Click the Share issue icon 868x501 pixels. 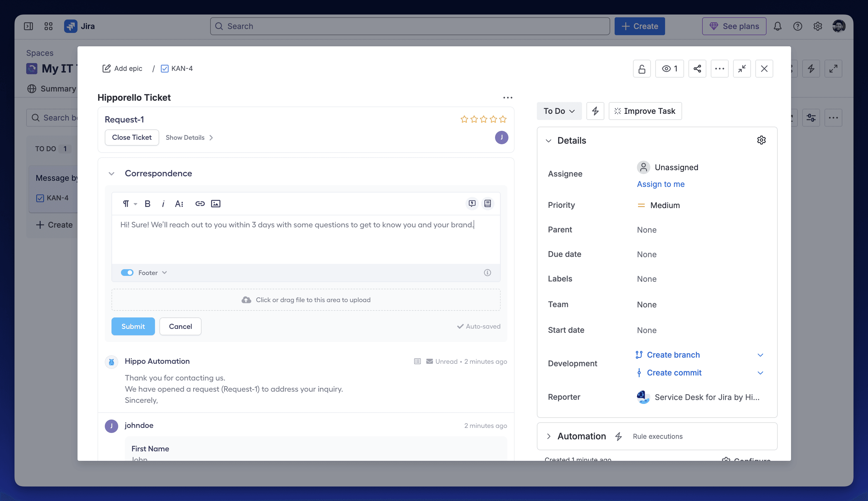(x=697, y=68)
